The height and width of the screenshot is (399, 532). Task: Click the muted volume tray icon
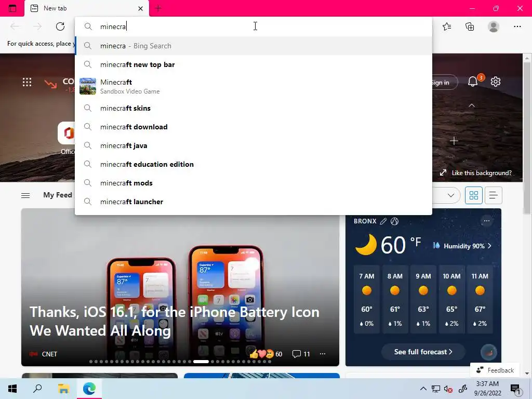448,389
